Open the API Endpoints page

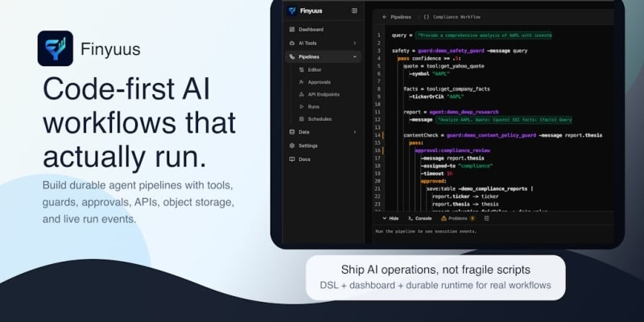[324, 94]
